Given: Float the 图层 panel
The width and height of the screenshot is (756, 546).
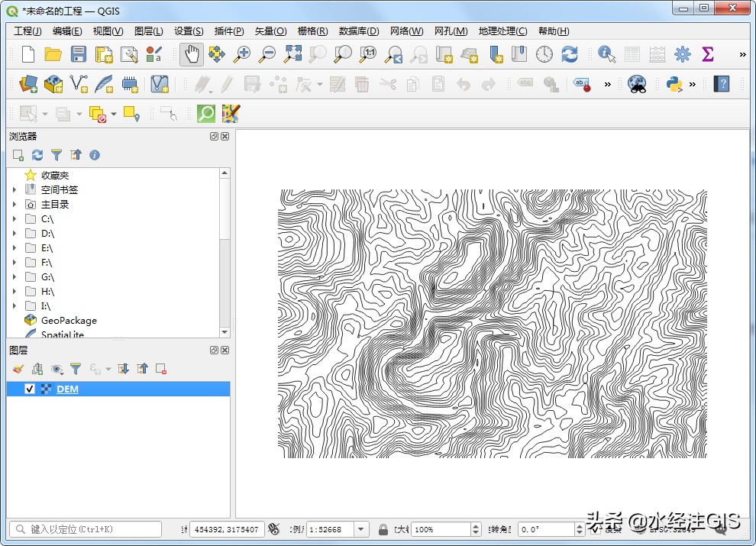Looking at the screenshot, I should (214, 351).
